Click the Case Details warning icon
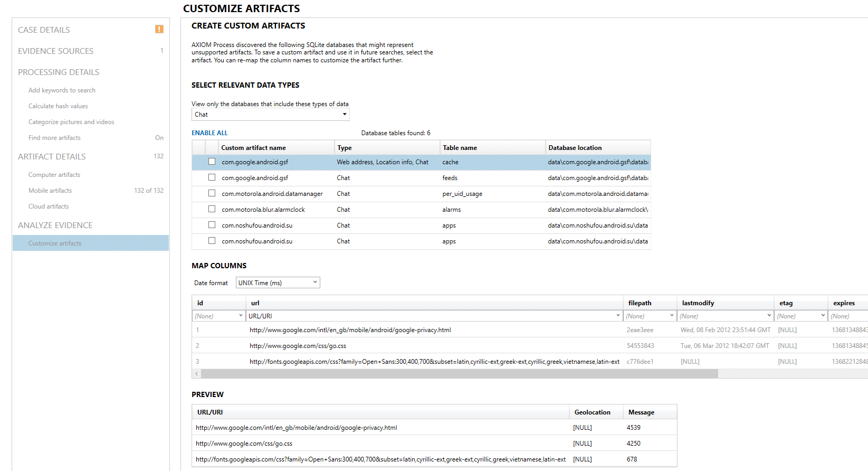The width and height of the screenshot is (868, 471). click(x=159, y=29)
